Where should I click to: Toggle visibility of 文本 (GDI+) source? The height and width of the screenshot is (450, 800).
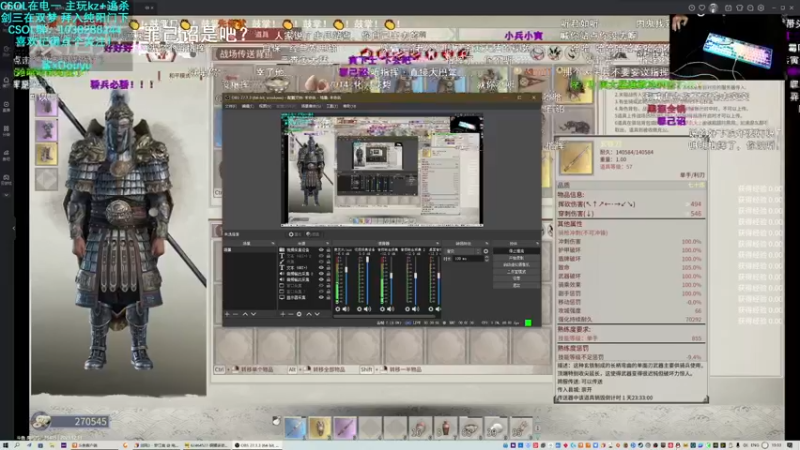[x=321, y=267]
